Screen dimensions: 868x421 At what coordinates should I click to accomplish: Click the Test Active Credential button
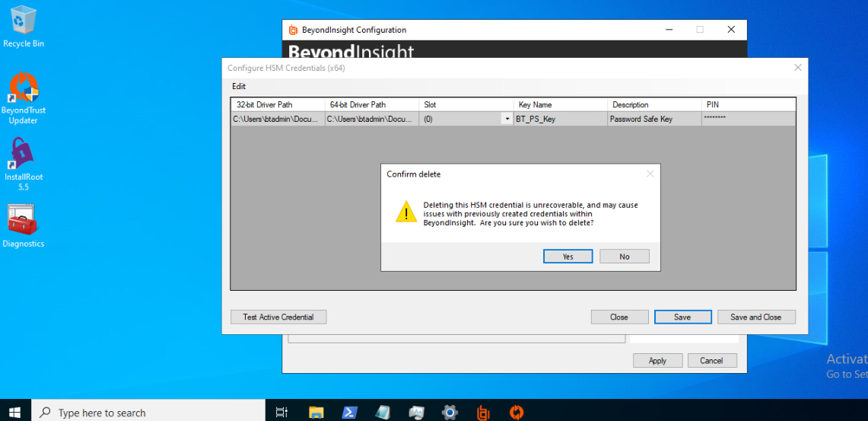tap(278, 317)
